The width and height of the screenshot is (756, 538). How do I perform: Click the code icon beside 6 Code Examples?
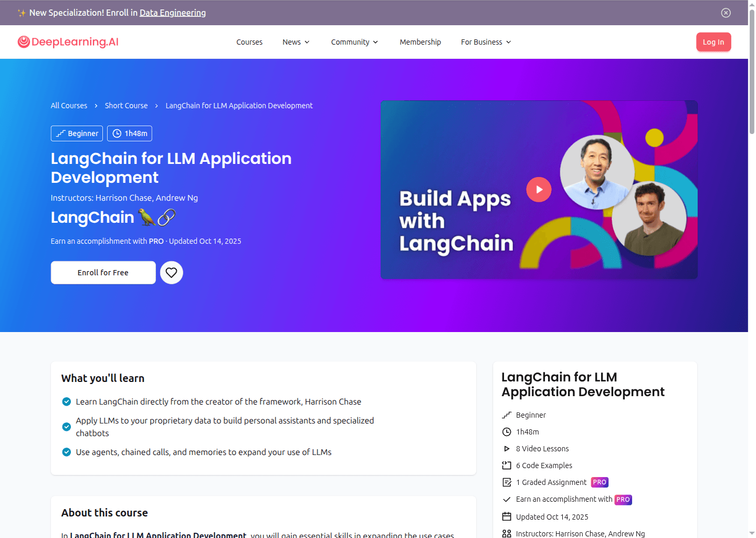pyautogui.click(x=507, y=465)
